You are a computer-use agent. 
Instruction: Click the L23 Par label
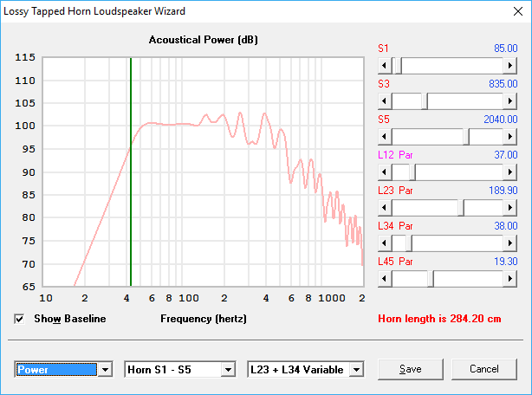coord(395,191)
